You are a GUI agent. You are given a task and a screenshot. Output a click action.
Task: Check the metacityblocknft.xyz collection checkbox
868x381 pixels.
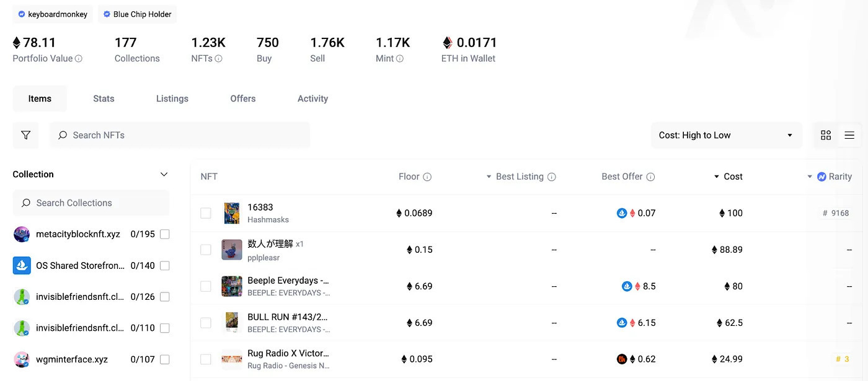pyautogui.click(x=165, y=234)
